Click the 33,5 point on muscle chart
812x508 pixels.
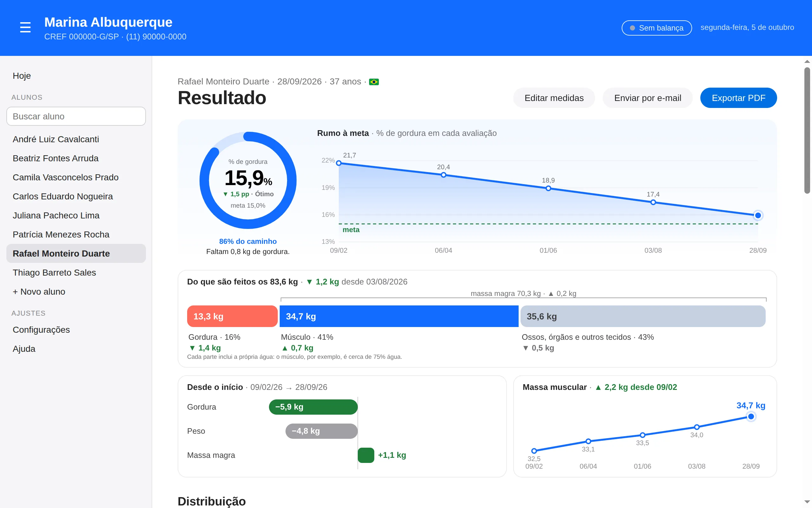click(x=643, y=435)
